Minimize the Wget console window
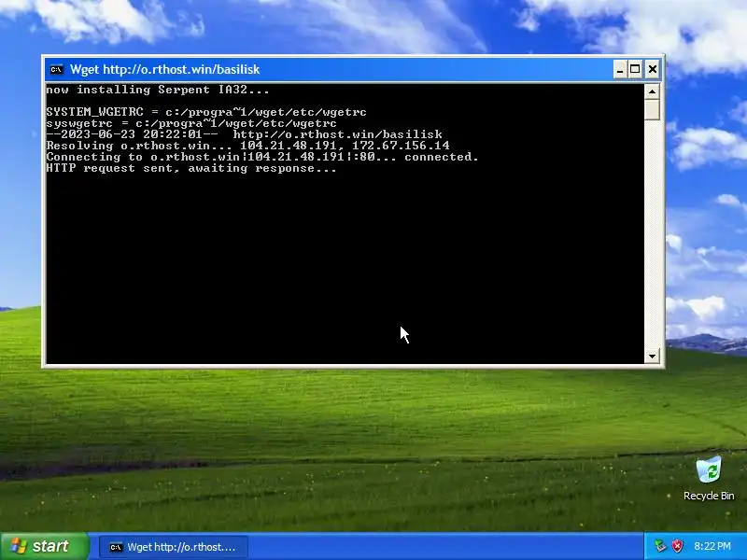The height and width of the screenshot is (560, 747). tap(620, 69)
